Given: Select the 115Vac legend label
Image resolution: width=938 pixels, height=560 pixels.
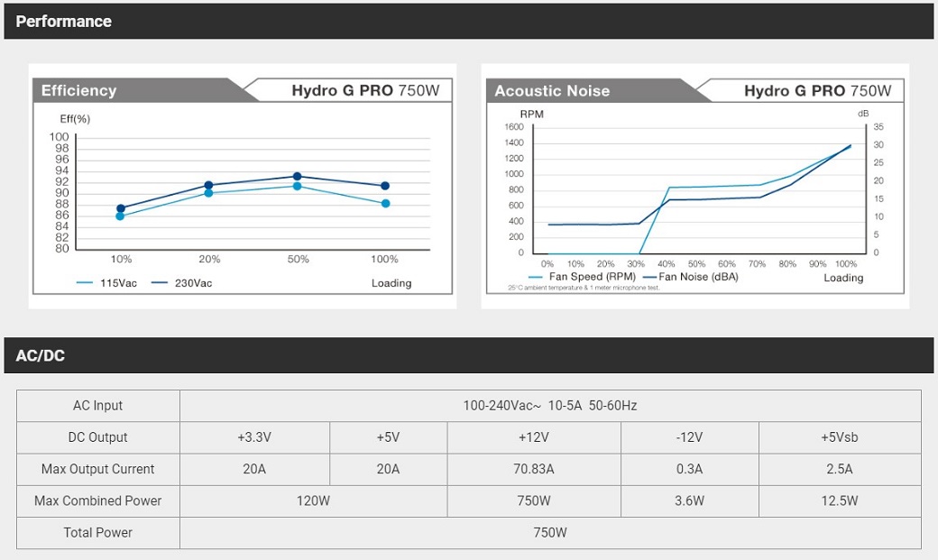Looking at the screenshot, I should click(x=118, y=283).
